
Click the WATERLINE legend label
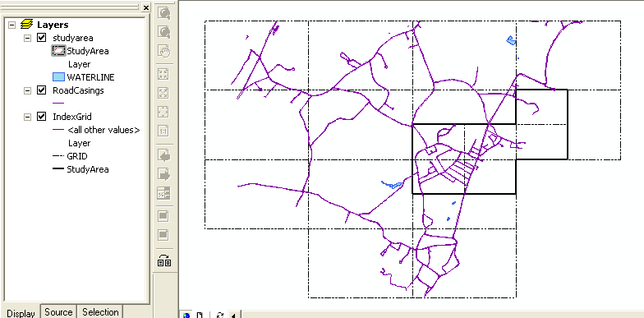(90, 77)
